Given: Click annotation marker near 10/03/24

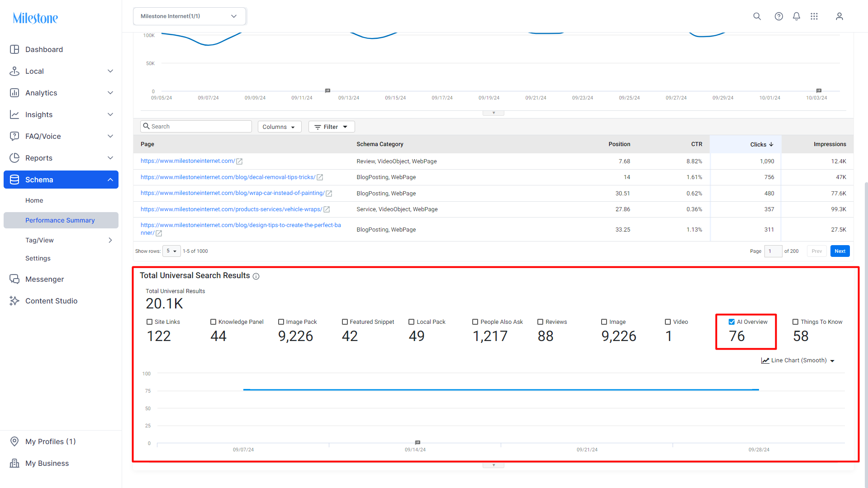Looking at the screenshot, I should pos(819,90).
